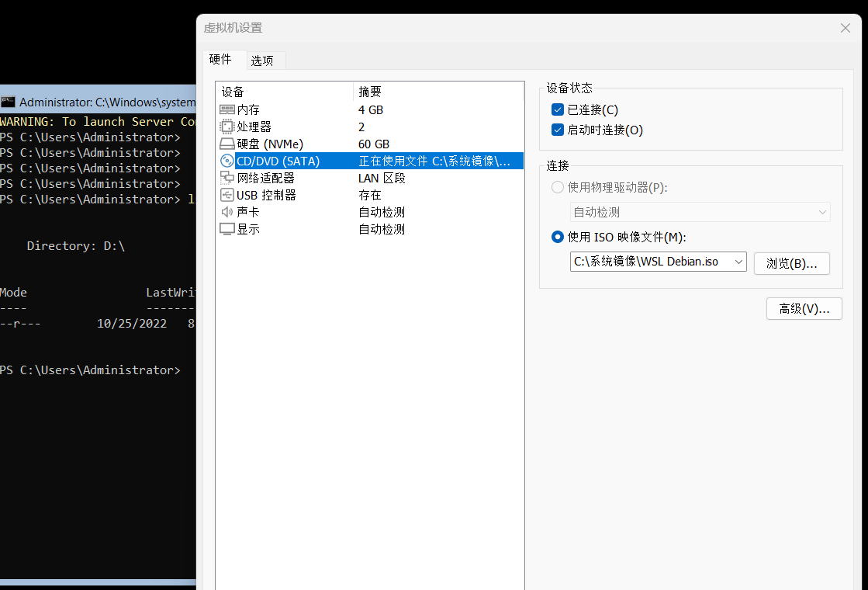Select the memory (内存) device icon

(x=227, y=109)
